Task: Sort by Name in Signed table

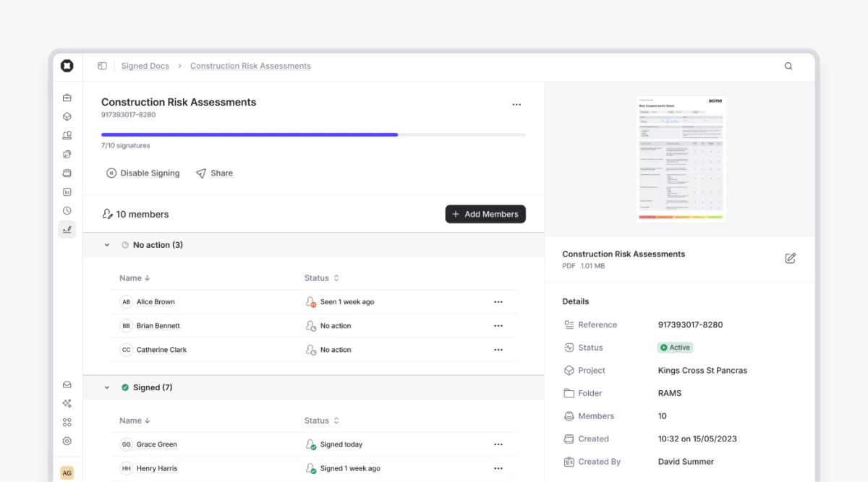Action: click(x=135, y=421)
